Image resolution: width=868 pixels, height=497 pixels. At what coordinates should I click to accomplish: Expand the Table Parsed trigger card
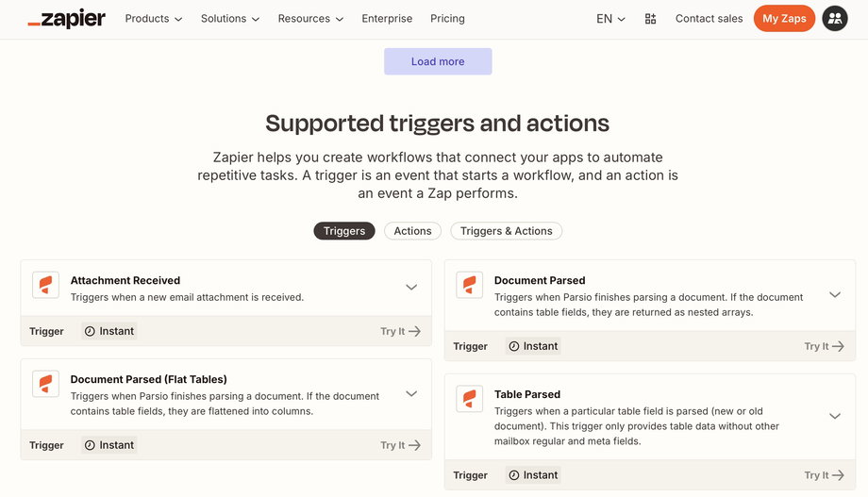click(x=835, y=416)
